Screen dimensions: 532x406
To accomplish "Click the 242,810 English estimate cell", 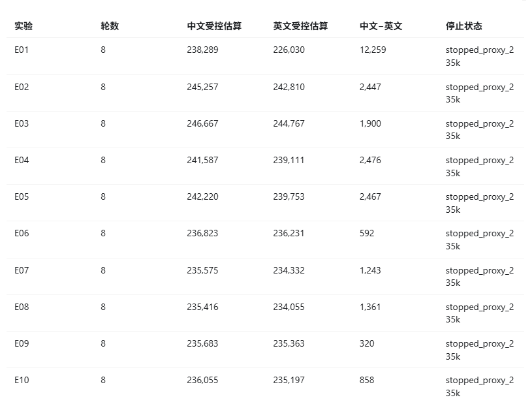I will click(x=289, y=87).
